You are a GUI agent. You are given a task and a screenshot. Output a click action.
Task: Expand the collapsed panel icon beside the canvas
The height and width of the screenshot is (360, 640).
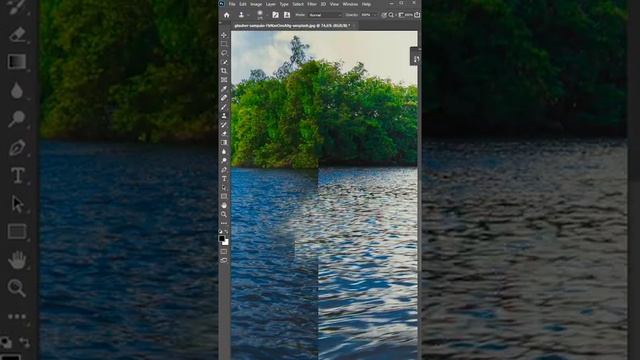click(x=416, y=60)
